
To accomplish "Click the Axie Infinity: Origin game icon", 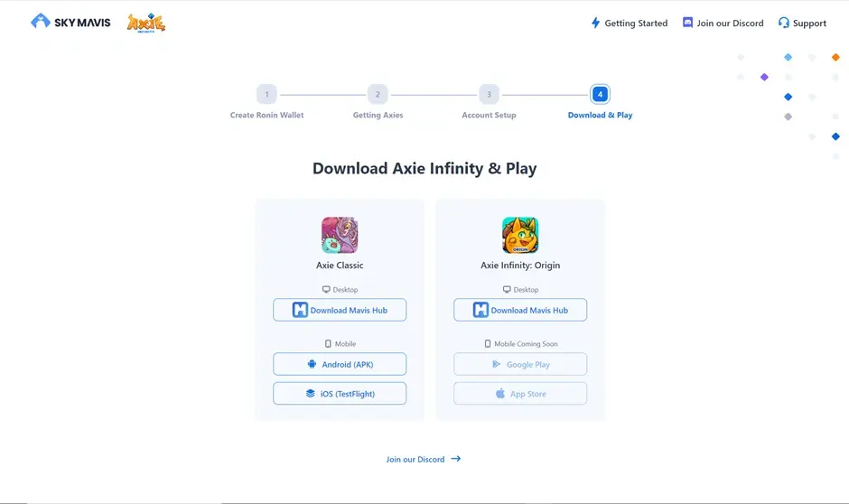I will coord(520,235).
